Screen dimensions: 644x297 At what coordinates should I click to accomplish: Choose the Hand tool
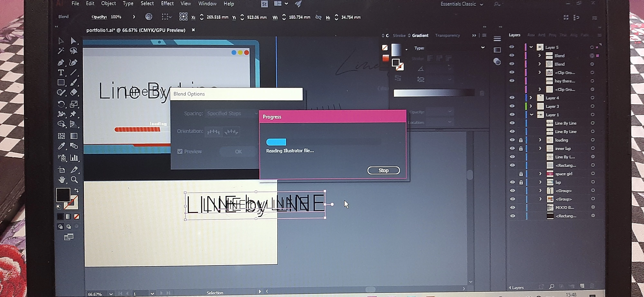pyautogui.click(x=62, y=179)
